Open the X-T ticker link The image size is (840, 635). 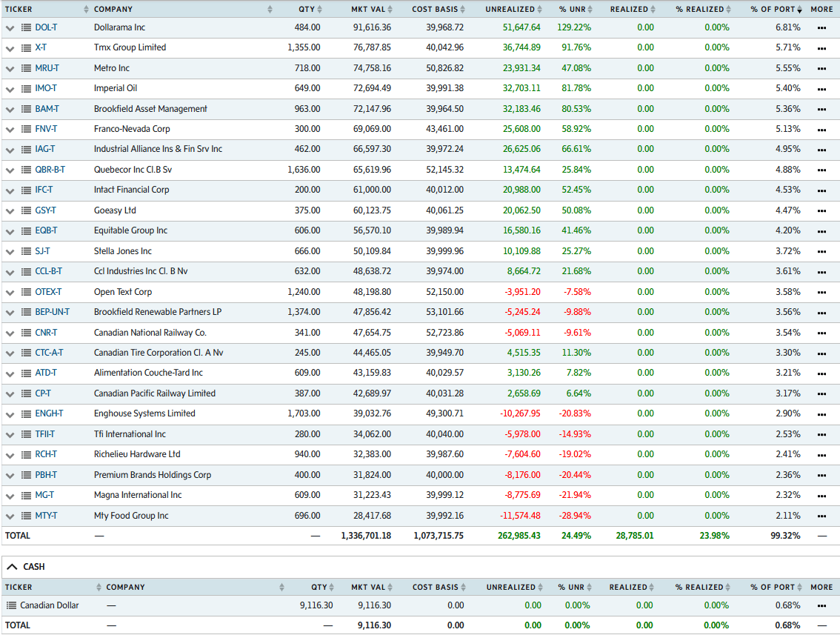point(41,47)
